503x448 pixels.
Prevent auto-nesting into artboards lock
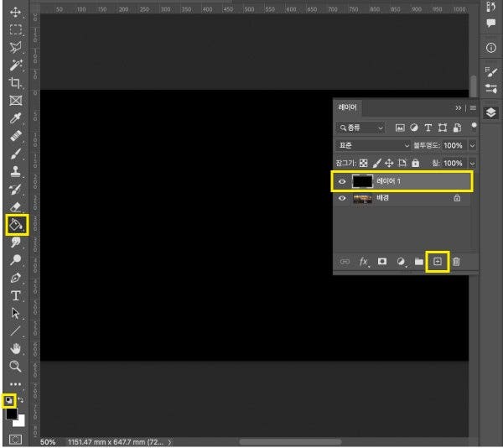[402, 163]
